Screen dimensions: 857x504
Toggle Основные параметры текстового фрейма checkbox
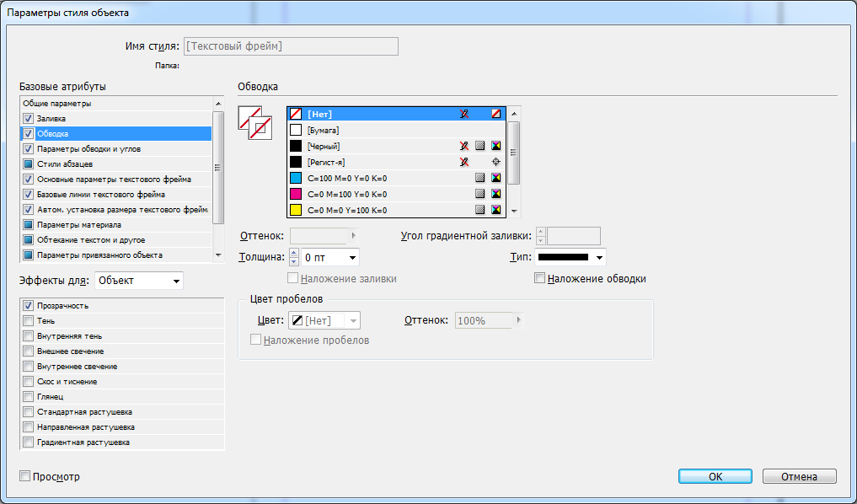tap(29, 180)
